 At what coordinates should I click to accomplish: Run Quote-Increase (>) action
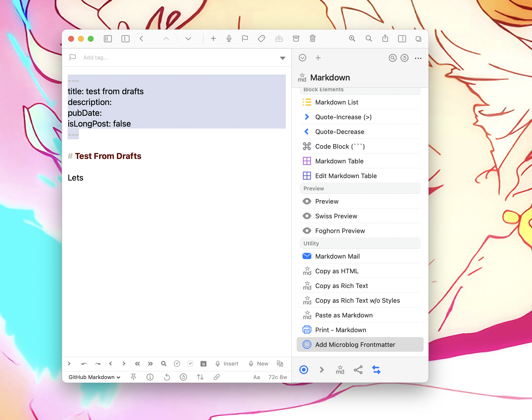360,117
